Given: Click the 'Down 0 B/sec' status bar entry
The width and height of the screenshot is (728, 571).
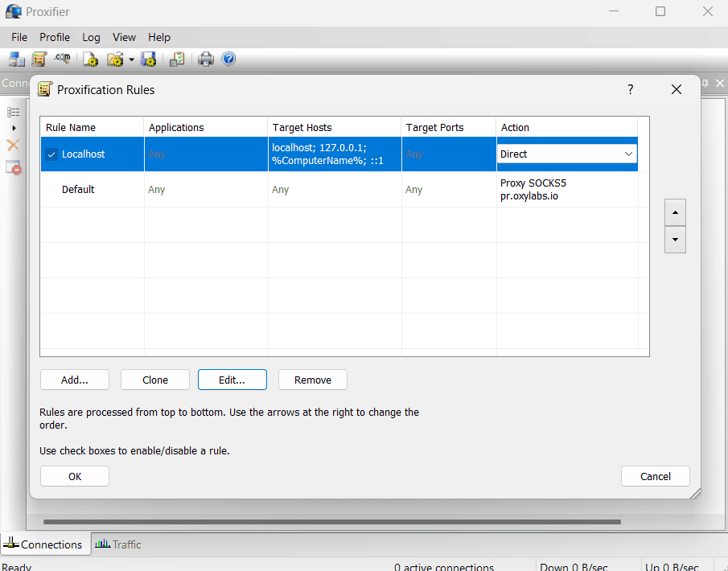Looking at the screenshot, I should click(x=574, y=567).
